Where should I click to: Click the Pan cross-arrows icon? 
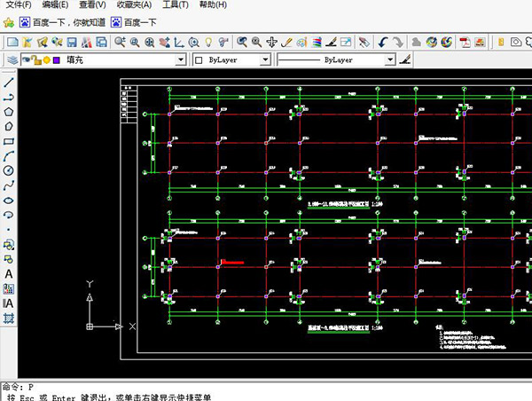[x=272, y=42]
